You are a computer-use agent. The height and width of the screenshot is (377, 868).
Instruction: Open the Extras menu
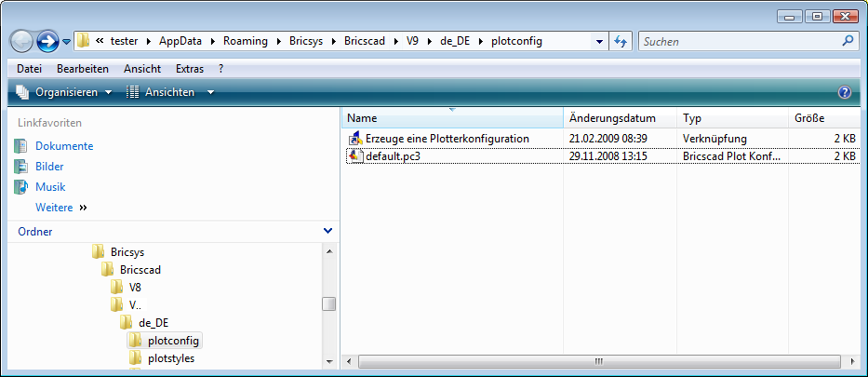[x=190, y=69]
